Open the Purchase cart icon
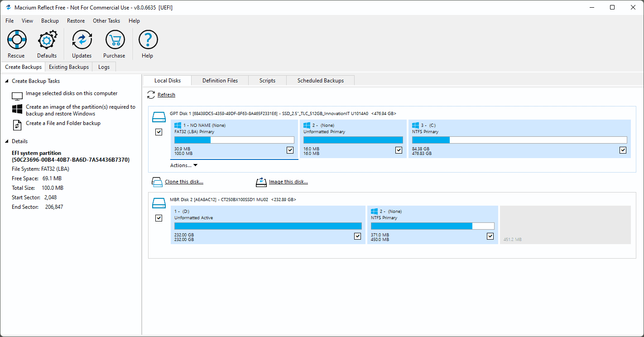Image resolution: width=644 pixels, height=337 pixels. [x=115, y=40]
